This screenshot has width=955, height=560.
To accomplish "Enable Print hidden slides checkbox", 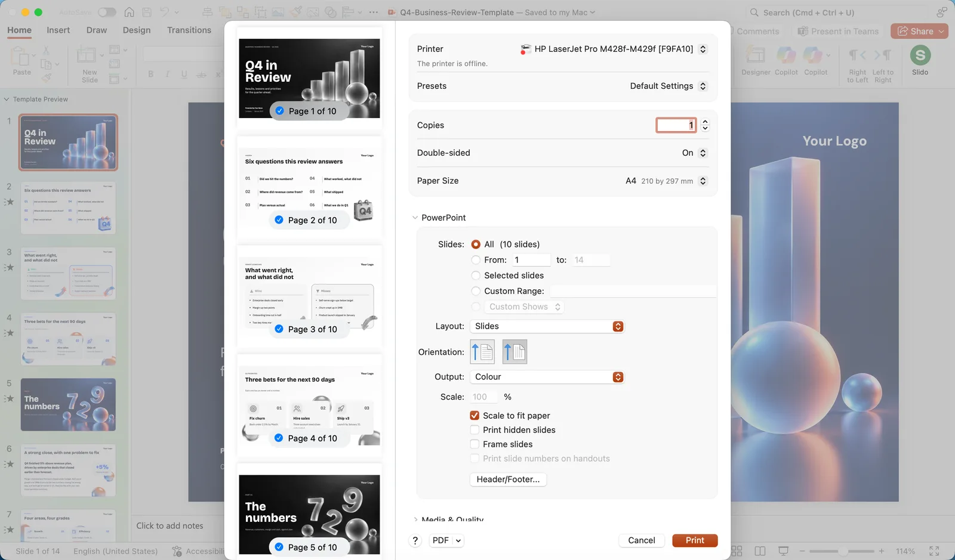I will coord(475,430).
